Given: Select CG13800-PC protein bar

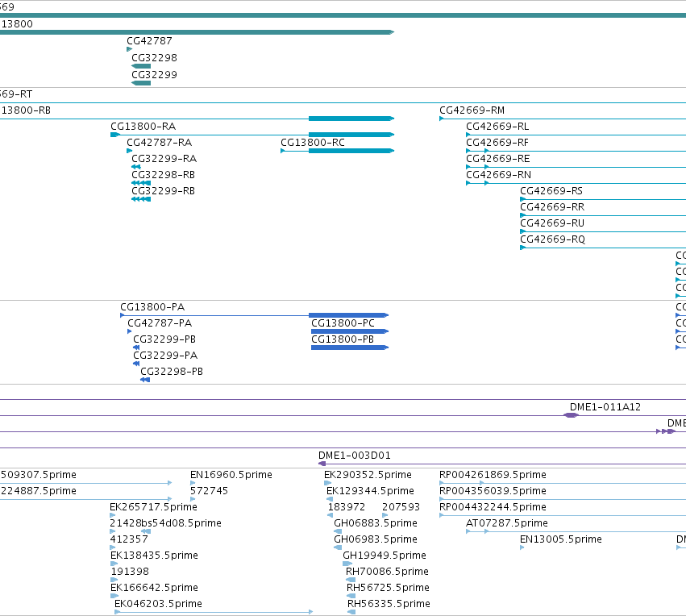Looking at the screenshot, I should pos(350,331).
